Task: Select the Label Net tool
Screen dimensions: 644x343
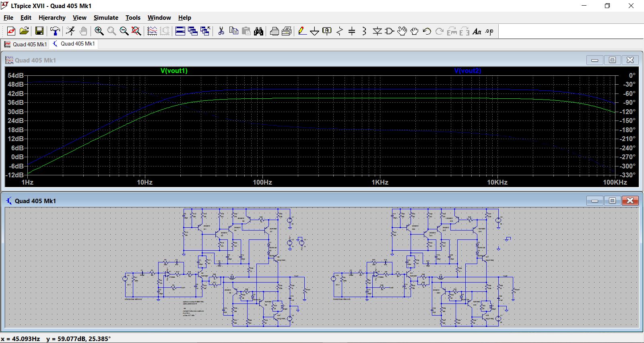Action: (327, 31)
